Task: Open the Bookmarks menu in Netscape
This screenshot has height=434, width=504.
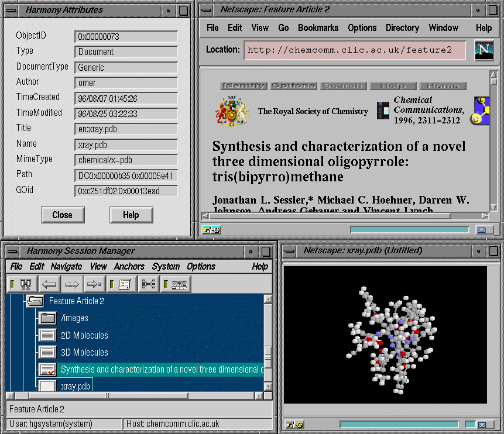Action: click(318, 28)
